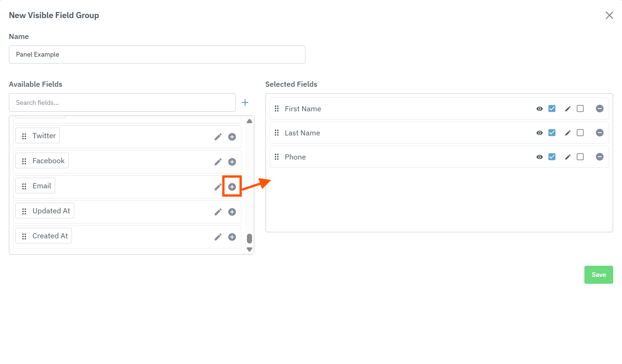Edit the Updated At field with the pencil icon
Image resolution: width=622 pixels, height=364 pixels.
tap(218, 212)
